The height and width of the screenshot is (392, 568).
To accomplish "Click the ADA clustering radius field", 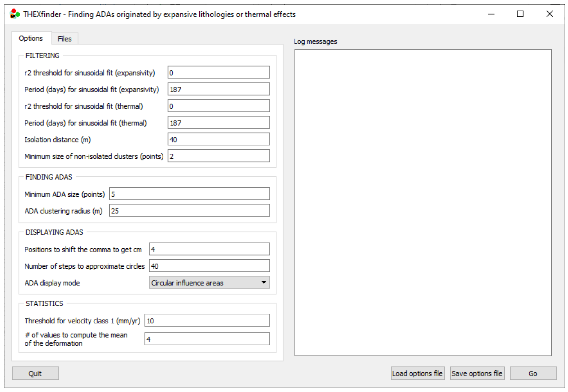I will click(189, 211).
